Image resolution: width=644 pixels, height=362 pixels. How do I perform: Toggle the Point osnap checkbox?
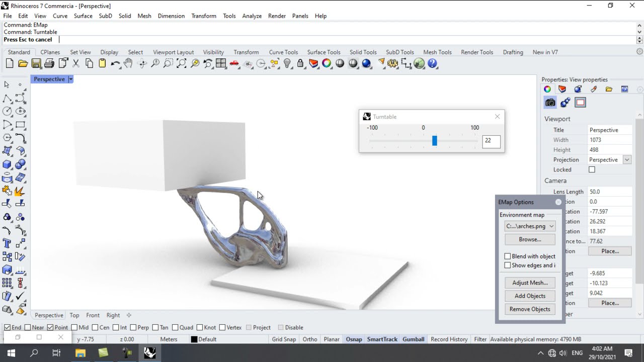(50, 327)
